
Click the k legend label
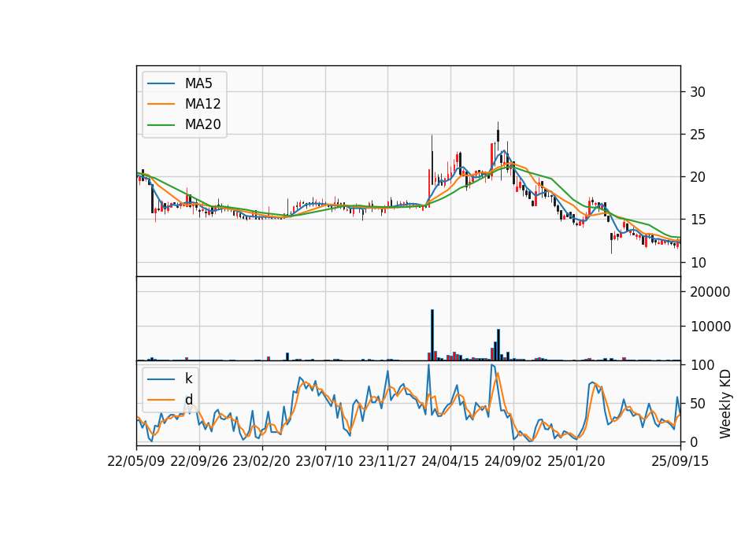[188, 379]
